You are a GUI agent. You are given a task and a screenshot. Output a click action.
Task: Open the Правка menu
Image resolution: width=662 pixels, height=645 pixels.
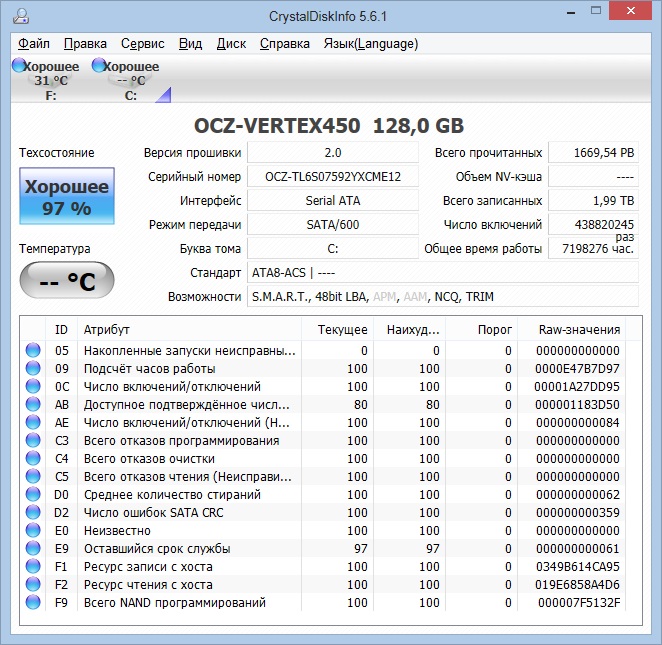[x=85, y=44]
